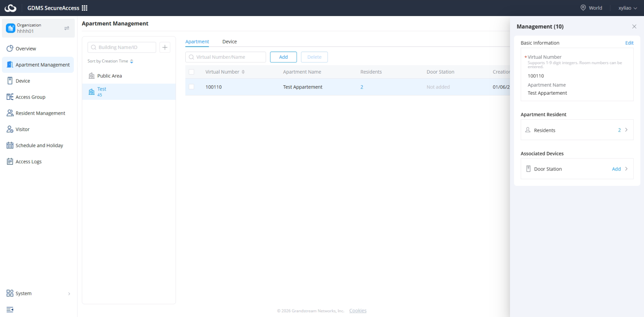Open the app grid launcher icon

(x=84, y=8)
